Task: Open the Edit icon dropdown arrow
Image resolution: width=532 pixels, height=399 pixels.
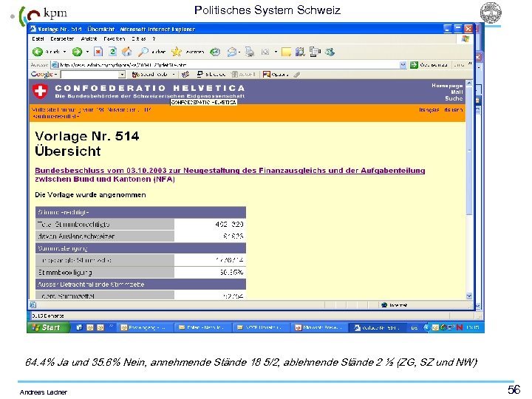Action: 276,52
